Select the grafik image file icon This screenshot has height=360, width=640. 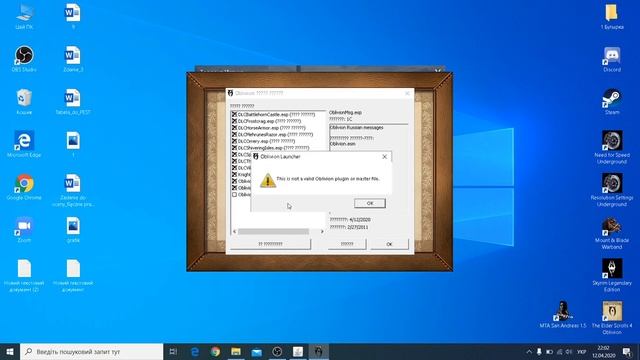point(73,229)
